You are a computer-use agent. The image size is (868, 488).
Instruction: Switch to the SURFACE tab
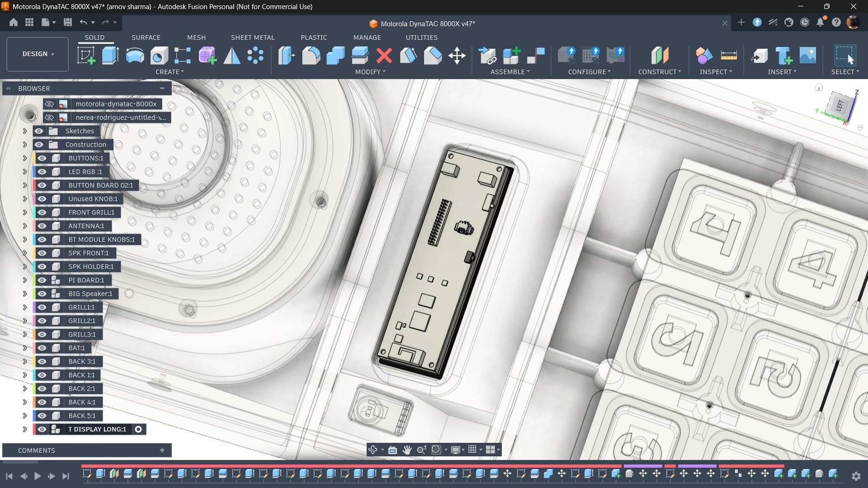click(146, 38)
